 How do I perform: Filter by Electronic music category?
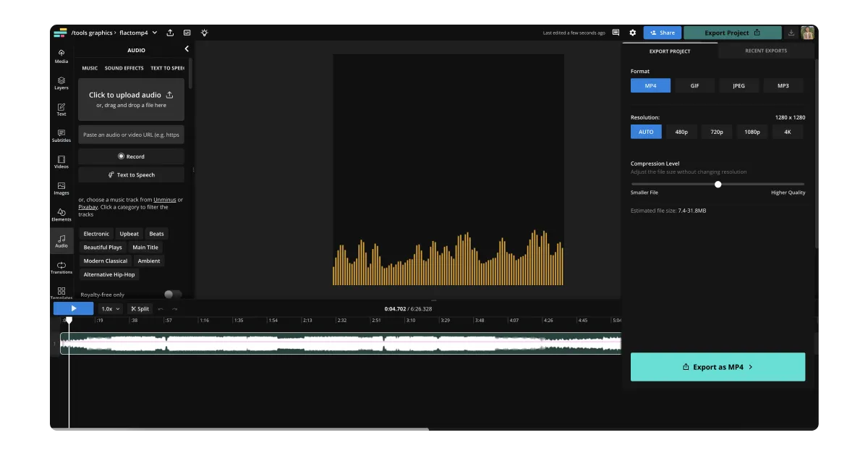point(96,234)
